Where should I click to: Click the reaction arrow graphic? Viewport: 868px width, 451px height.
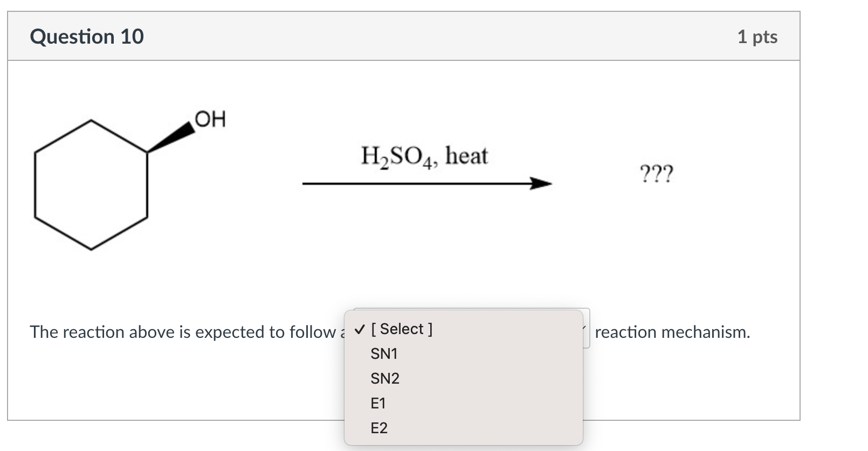[x=426, y=183]
